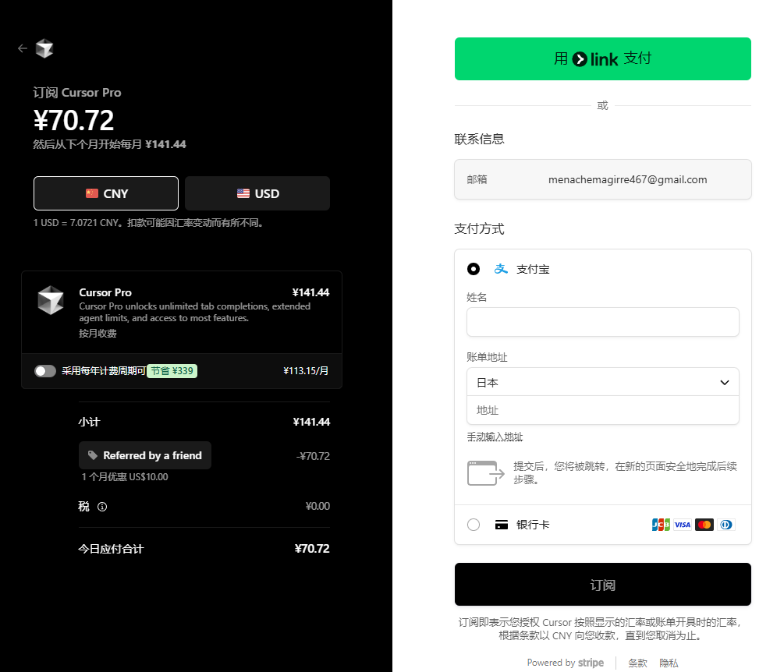This screenshot has width=784, height=672.
Task: Click the ¥0.00 tax amount
Action: coord(318,506)
